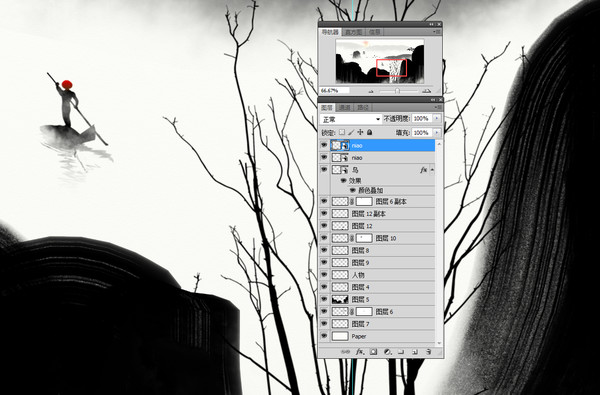
Task: Collapse the layers panel double-arrow icon
Action: (432, 99)
